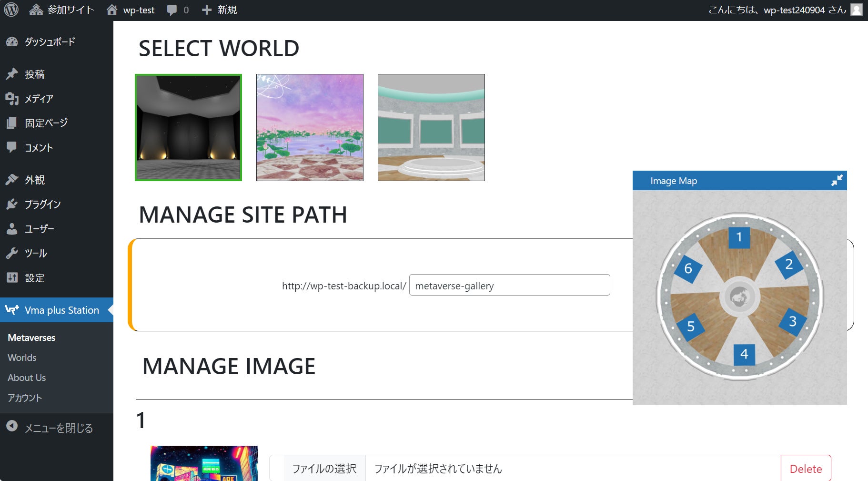Screen dimensions: 868x481
Task: Click the user avatar in admin bar
Action: tap(857, 10)
